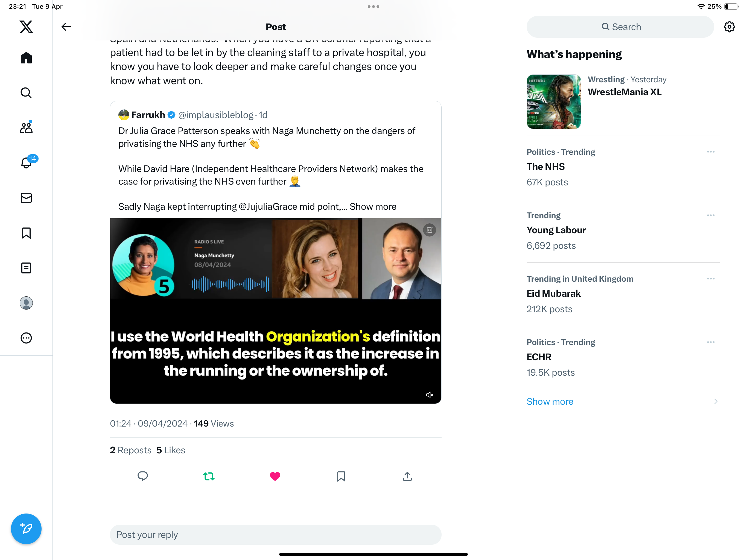Image resolution: width=747 pixels, height=560 pixels.
Task: Go to the Home feed icon
Action: [x=26, y=58]
